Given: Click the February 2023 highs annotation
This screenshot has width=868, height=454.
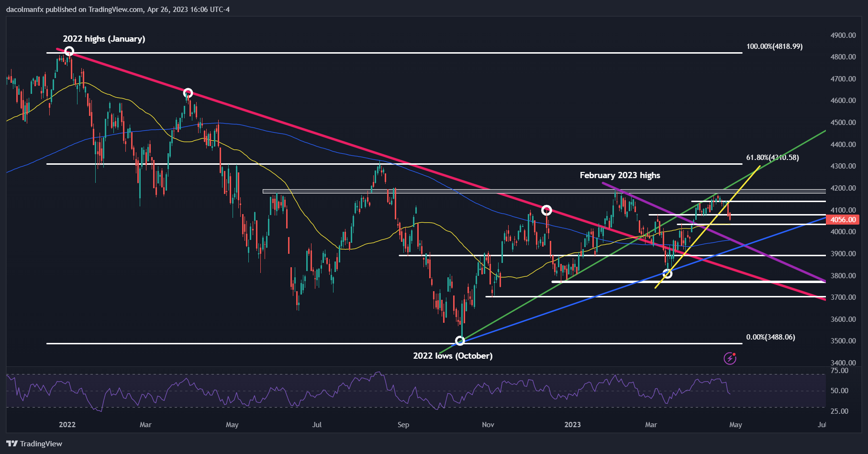Looking at the screenshot, I should 620,175.
